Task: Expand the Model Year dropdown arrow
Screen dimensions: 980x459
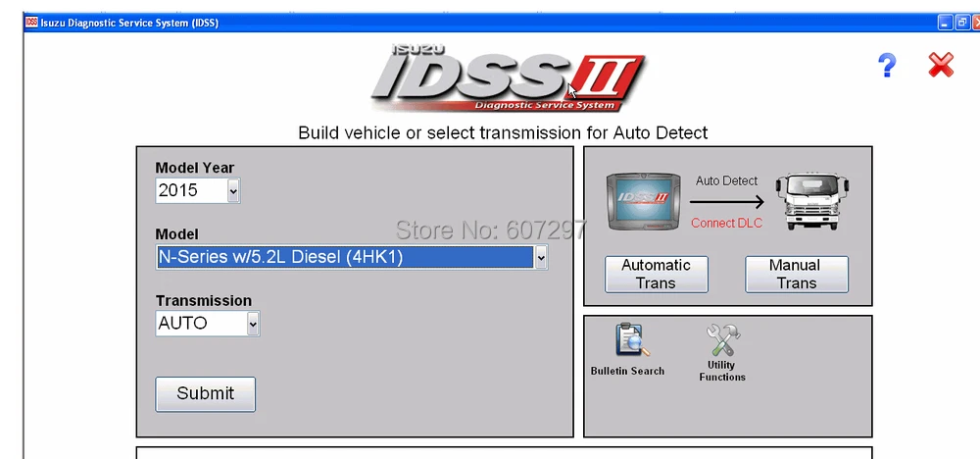Action: click(x=233, y=190)
